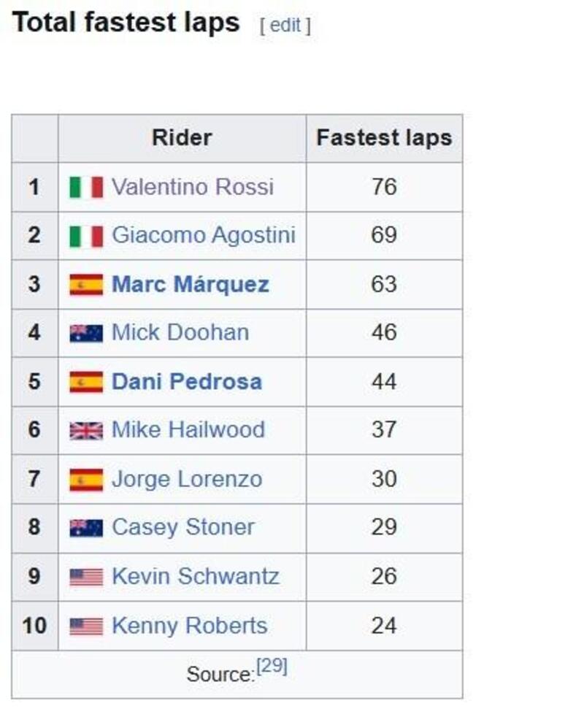Click the Australian flag beside Casey Stoner
Viewport: 584px width, 728px height.
(86, 528)
